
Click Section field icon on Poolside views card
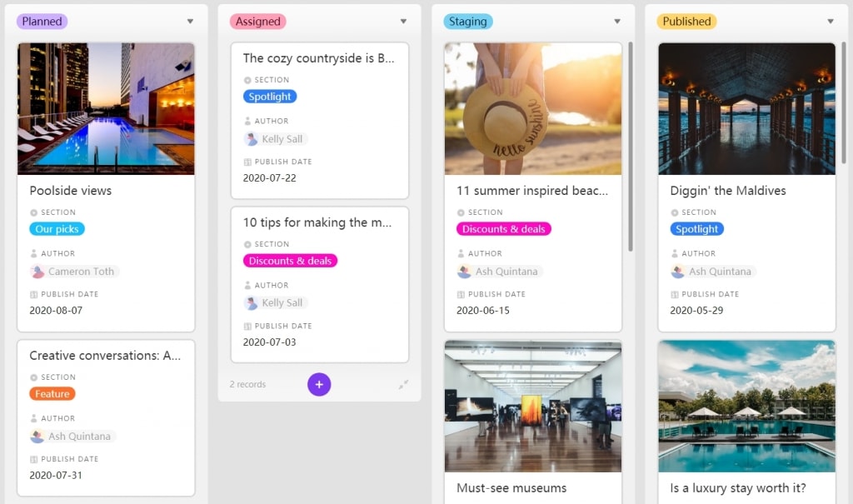coord(33,212)
